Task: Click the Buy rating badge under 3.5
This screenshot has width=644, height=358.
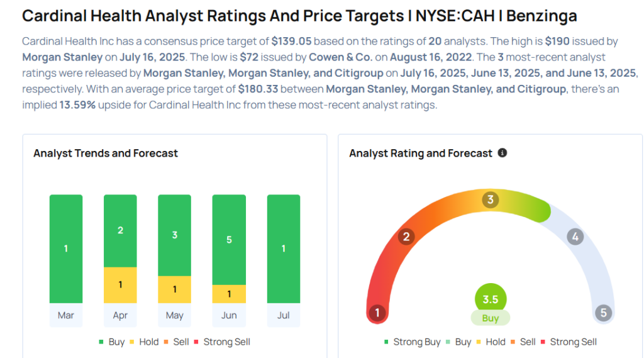Action: point(491,318)
